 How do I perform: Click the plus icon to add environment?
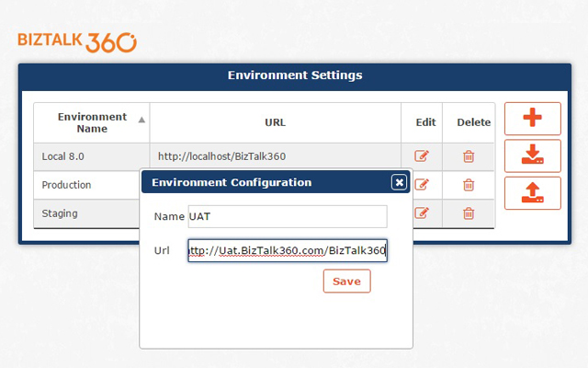pyautogui.click(x=532, y=119)
